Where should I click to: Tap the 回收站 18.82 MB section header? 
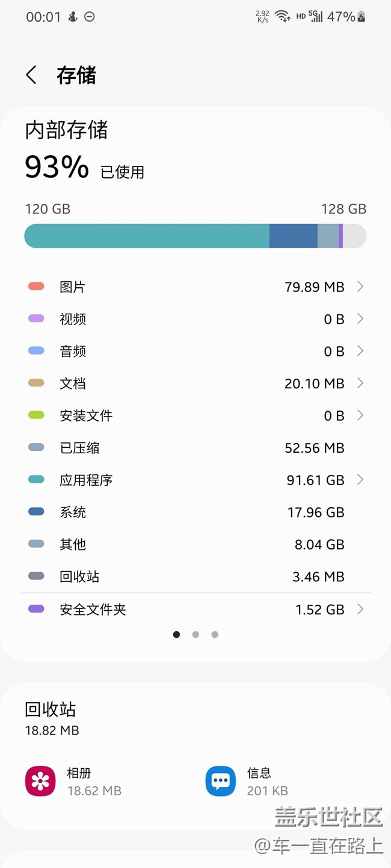click(52, 718)
